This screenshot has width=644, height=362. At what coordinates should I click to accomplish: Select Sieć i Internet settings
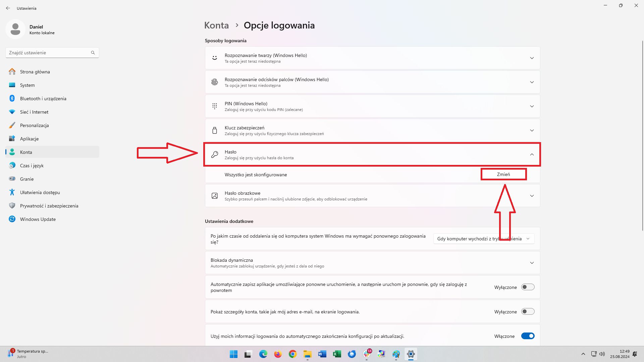pyautogui.click(x=34, y=112)
